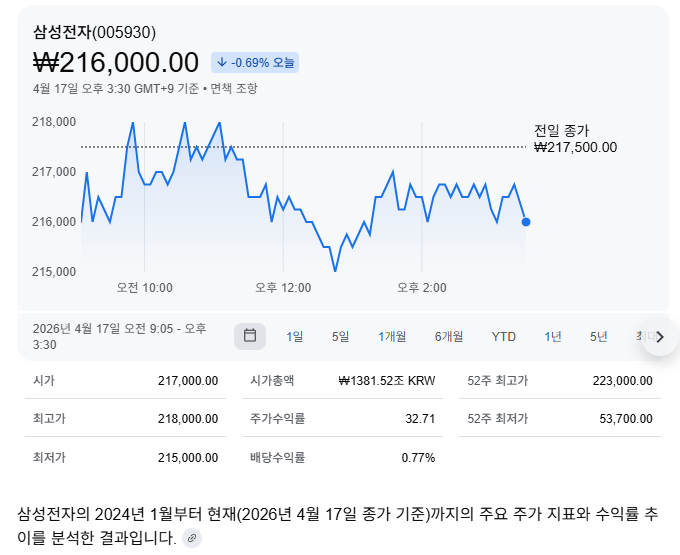Click the blue endpoint dot on the chart

(x=526, y=222)
